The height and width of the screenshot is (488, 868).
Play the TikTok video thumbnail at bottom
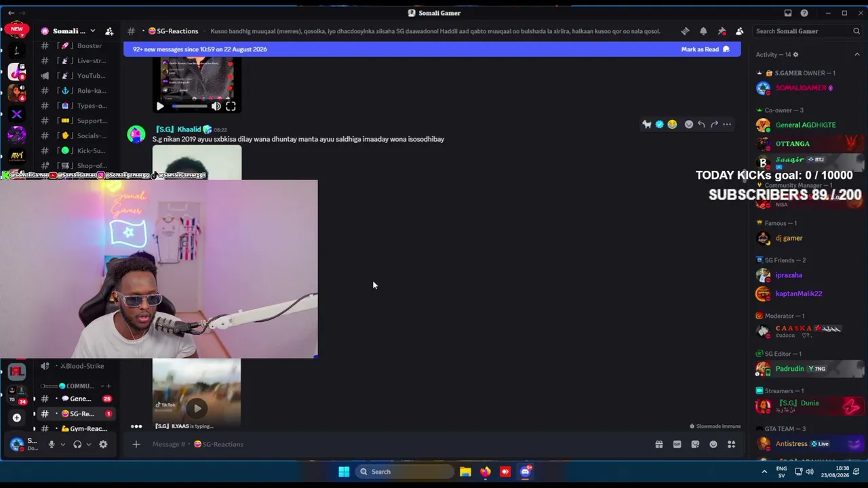197,408
